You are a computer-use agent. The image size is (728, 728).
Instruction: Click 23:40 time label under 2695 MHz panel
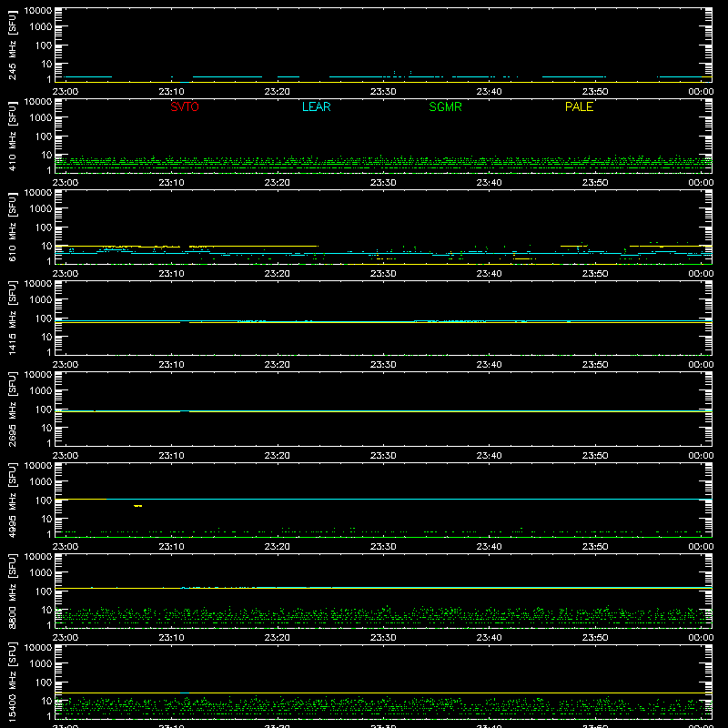coord(489,456)
